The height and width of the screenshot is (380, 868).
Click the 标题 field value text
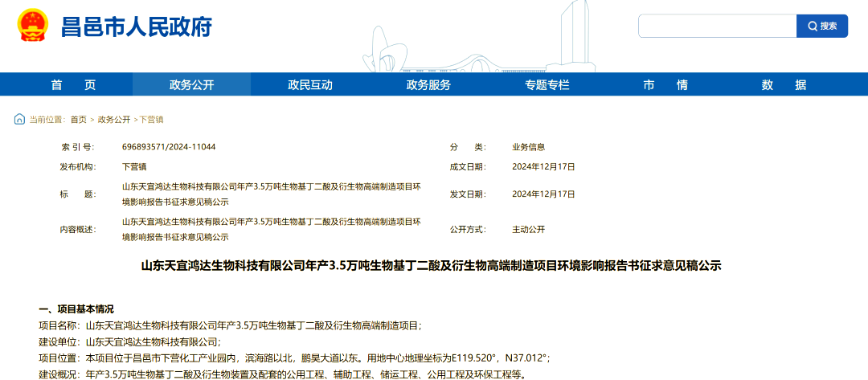271,194
